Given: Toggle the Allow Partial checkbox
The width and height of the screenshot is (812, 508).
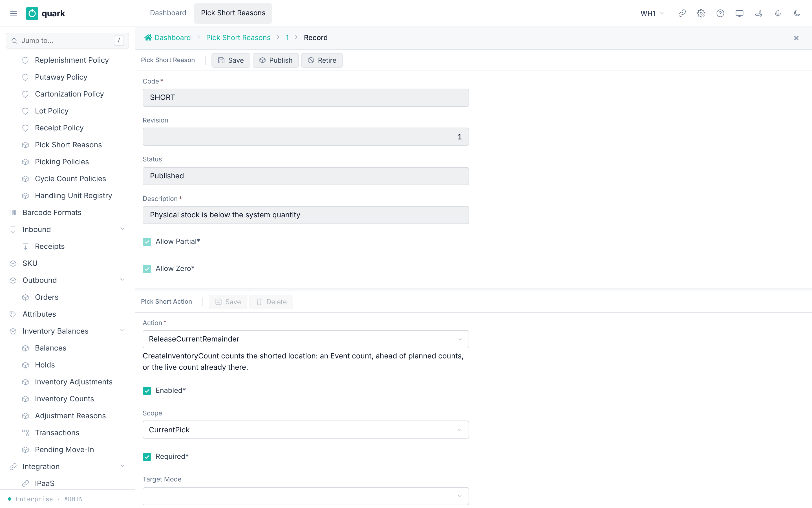Looking at the screenshot, I should (147, 242).
